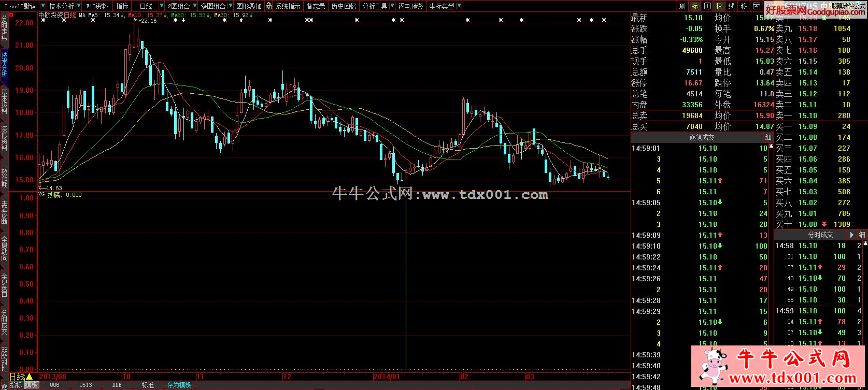Click the 抄底 signal spike line

click(x=405, y=285)
